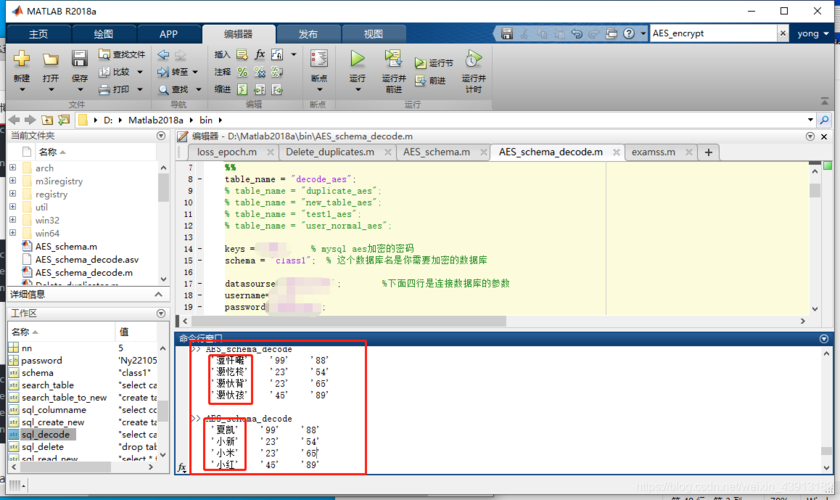Switch to the 发布 (Publish) ribbon tab
The image size is (840, 500).
(x=308, y=34)
